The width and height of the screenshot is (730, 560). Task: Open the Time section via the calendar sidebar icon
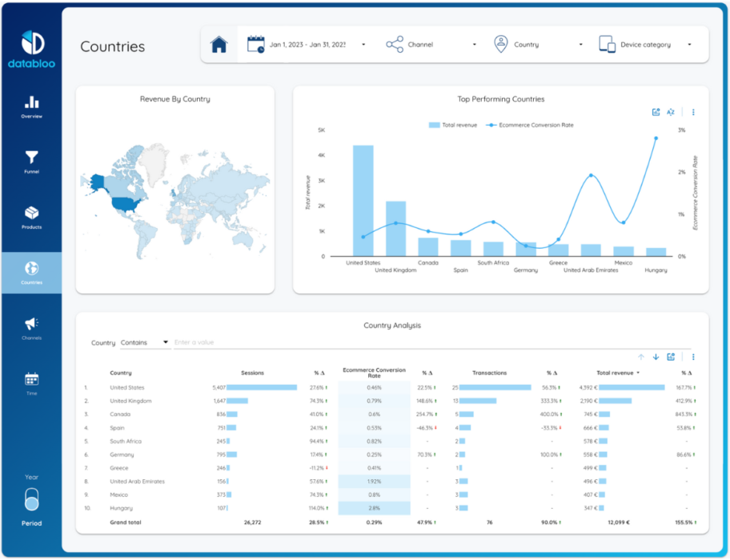(31, 382)
